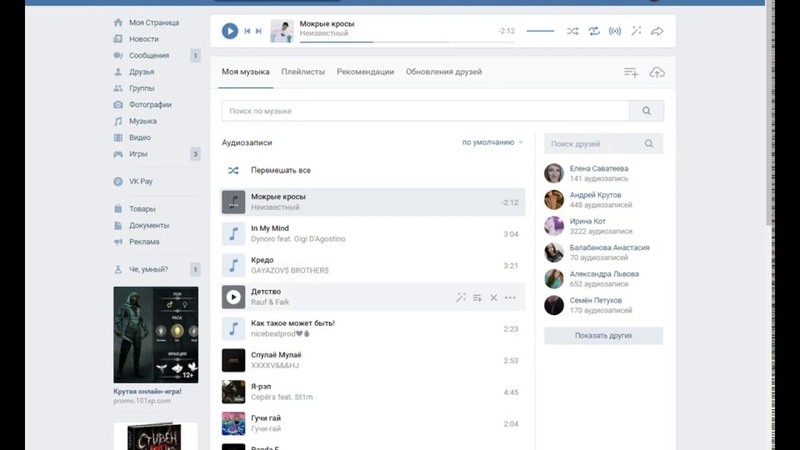Click the Крутая онлайн-игра! ad link

(147, 391)
